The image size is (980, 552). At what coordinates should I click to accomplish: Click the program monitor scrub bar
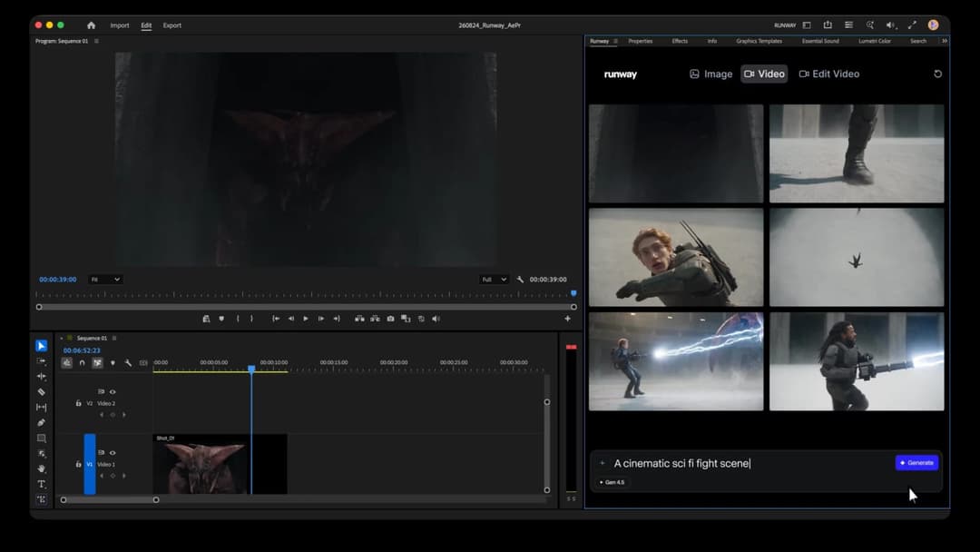click(307, 307)
